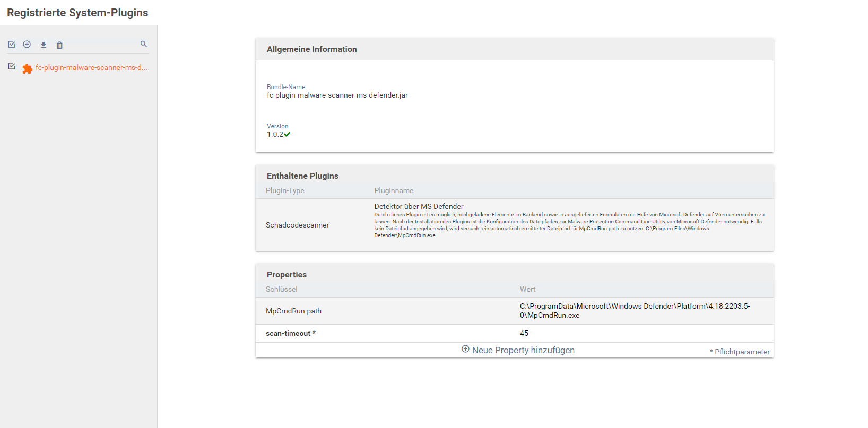This screenshot has width=868, height=428.
Task: Click the Enthaltene Plugins section header
Action: click(302, 176)
